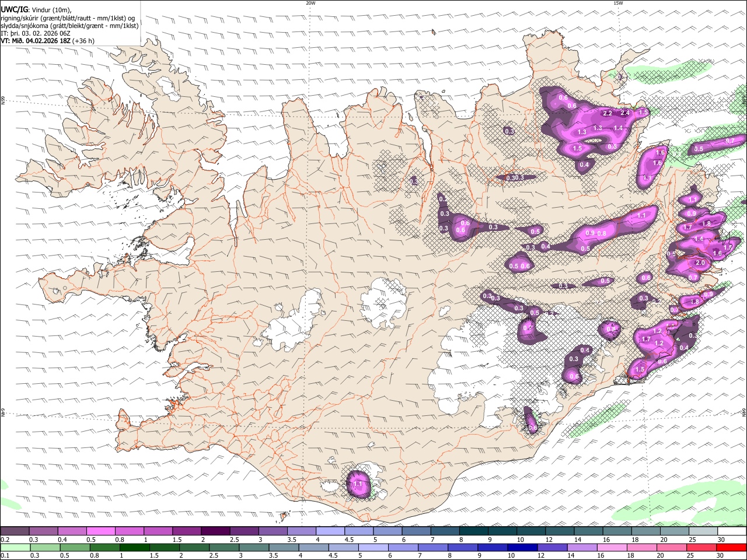
Task: Click the bright red 30 rain legend swatch
Action: [x=731, y=548]
